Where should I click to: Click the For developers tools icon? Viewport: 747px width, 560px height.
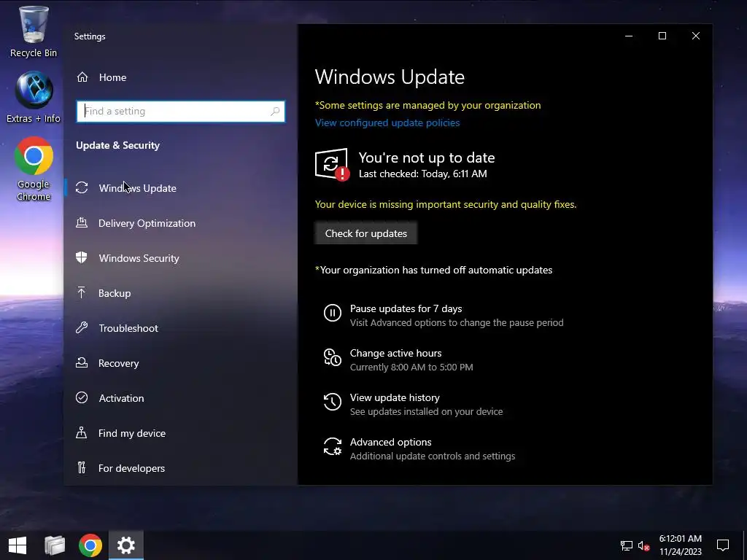click(82, 467)
